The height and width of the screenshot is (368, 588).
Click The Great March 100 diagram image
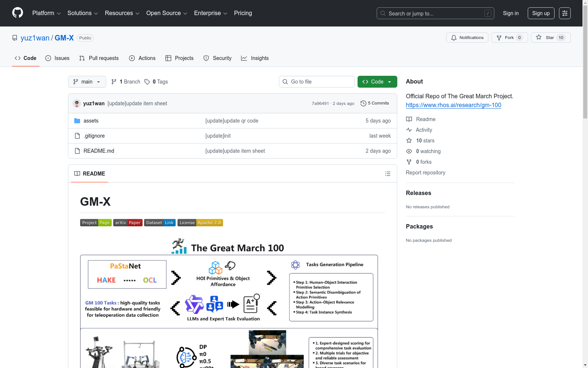coord(229,302)
